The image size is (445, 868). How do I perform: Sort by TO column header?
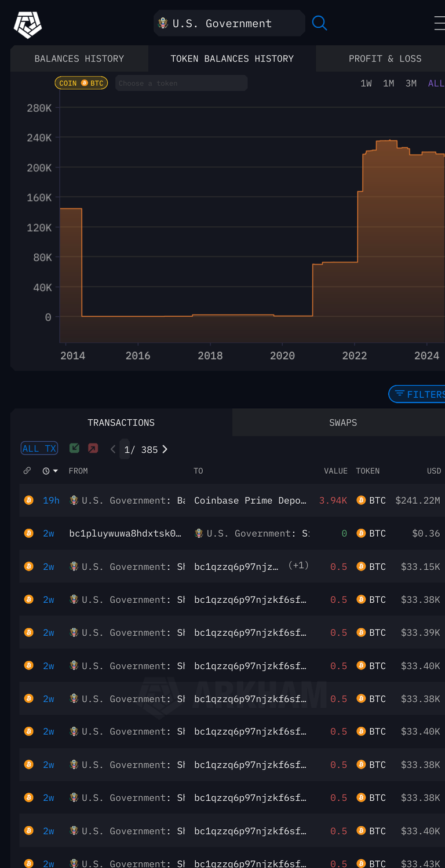coord(198,471)
